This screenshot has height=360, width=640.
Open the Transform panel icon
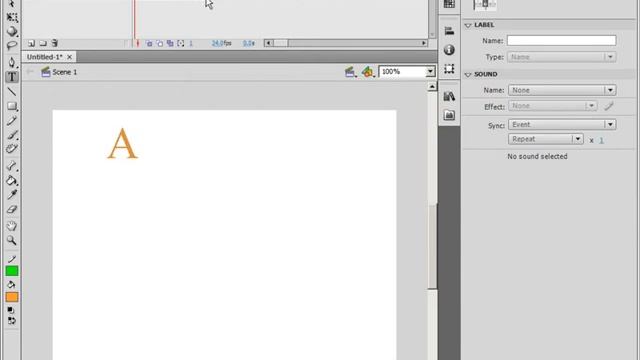(449, 69)
